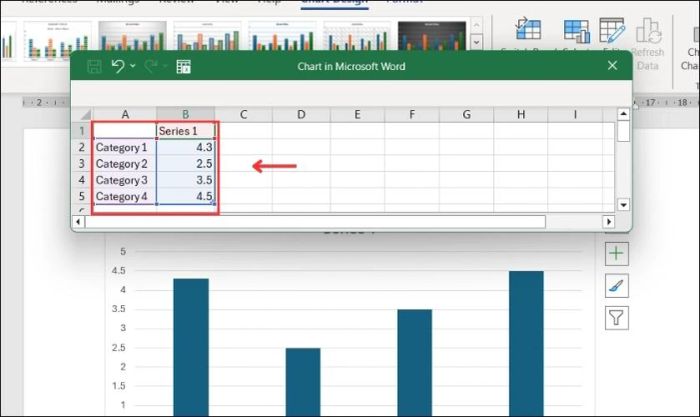Click chart styles gallery up arrow
Viewport: 700px width, 417px height.
click(476, 25)
